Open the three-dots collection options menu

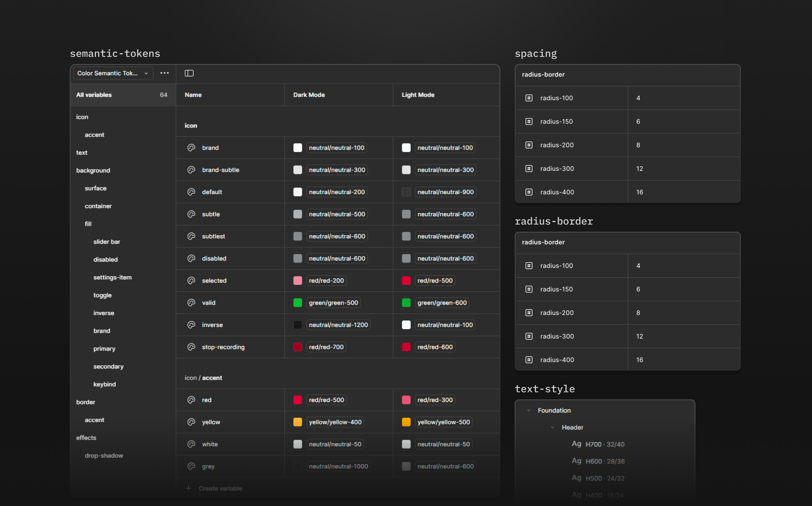point(164,73)
